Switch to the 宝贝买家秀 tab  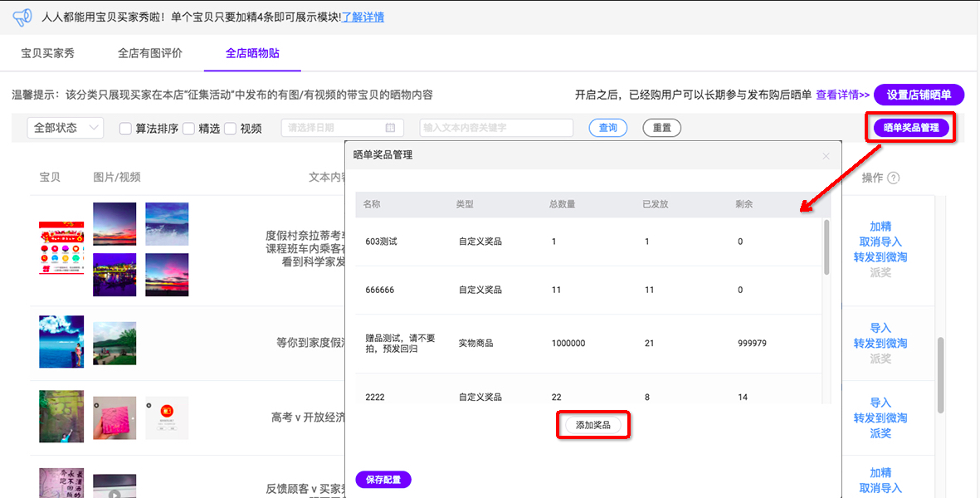tap(47, 53)
